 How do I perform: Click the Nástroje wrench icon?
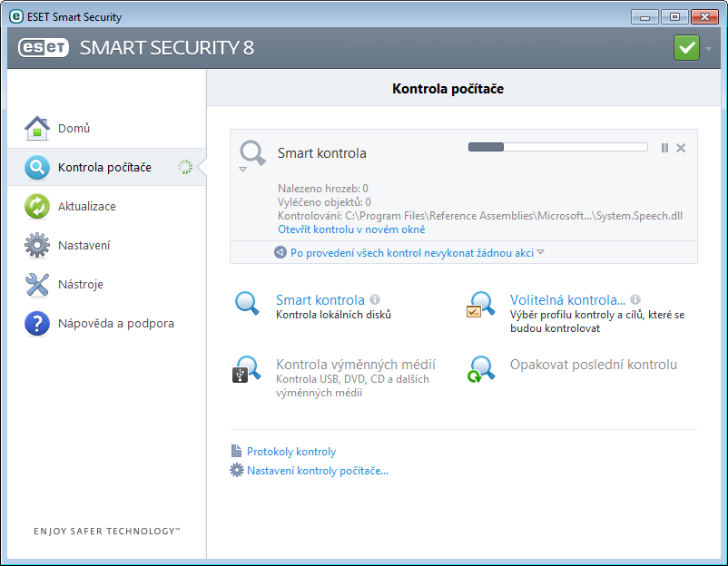(37, 284)
